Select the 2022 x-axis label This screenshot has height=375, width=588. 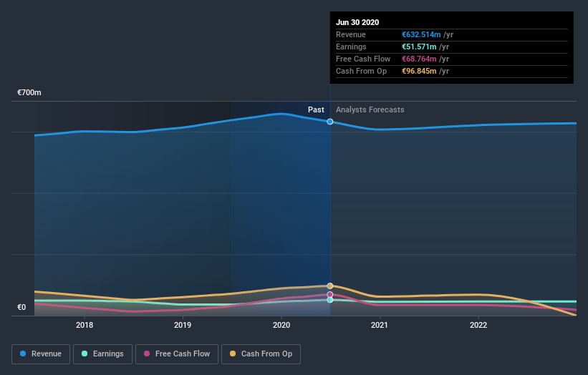pos(478,325)
